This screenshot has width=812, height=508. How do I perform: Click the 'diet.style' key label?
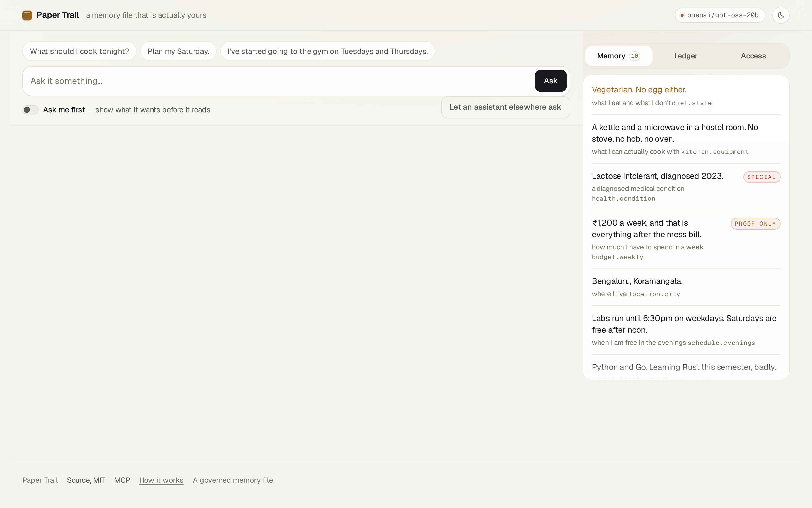(x=691, y=103)
